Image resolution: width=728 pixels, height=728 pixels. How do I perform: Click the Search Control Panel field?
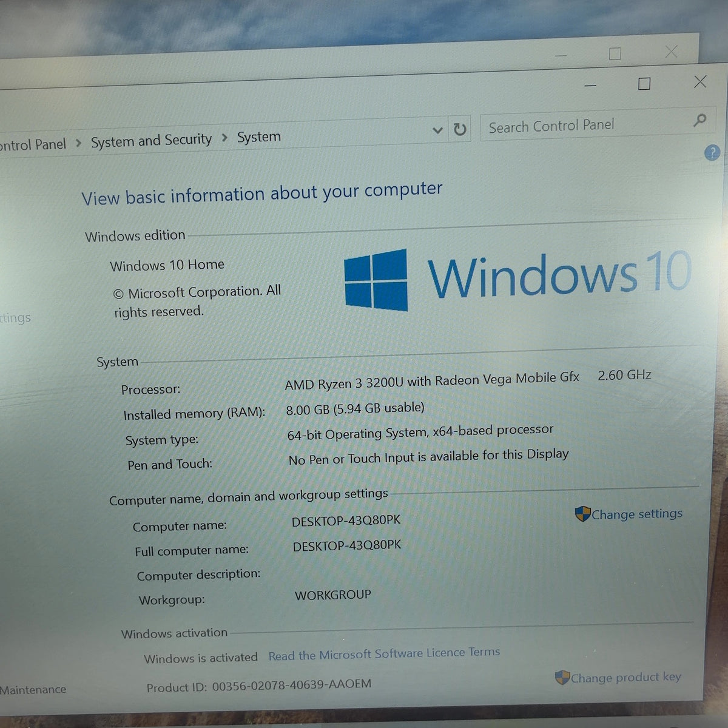pyautogui.click(x=598, y=124)
